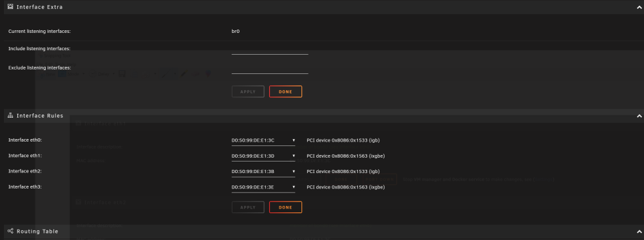Click the PCI device text beside eth2
The height and width of the screenshot is (240, 644).
pos(343,172)
